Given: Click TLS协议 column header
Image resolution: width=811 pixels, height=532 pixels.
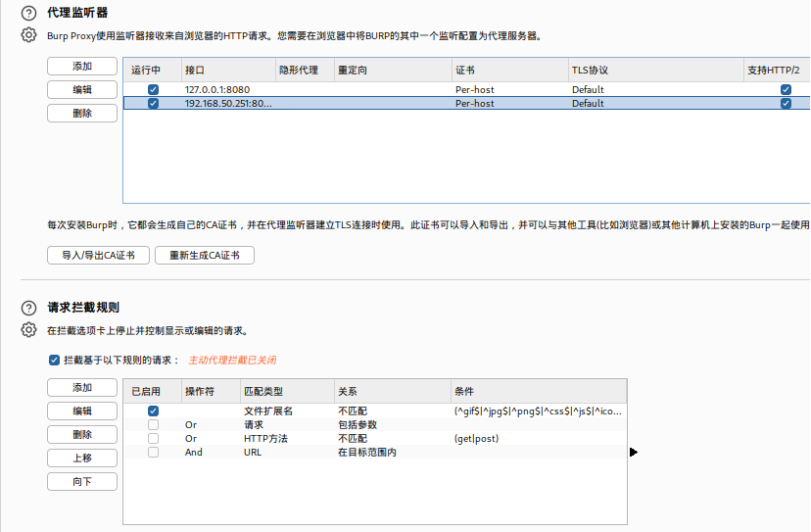Looking at the screenshot, I should click(656, 70).
